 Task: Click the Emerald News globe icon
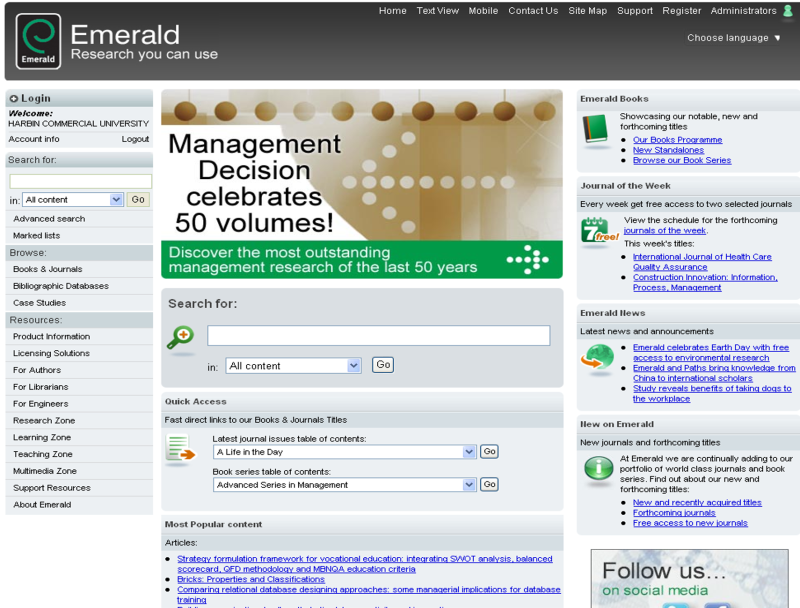click(597, 357)
